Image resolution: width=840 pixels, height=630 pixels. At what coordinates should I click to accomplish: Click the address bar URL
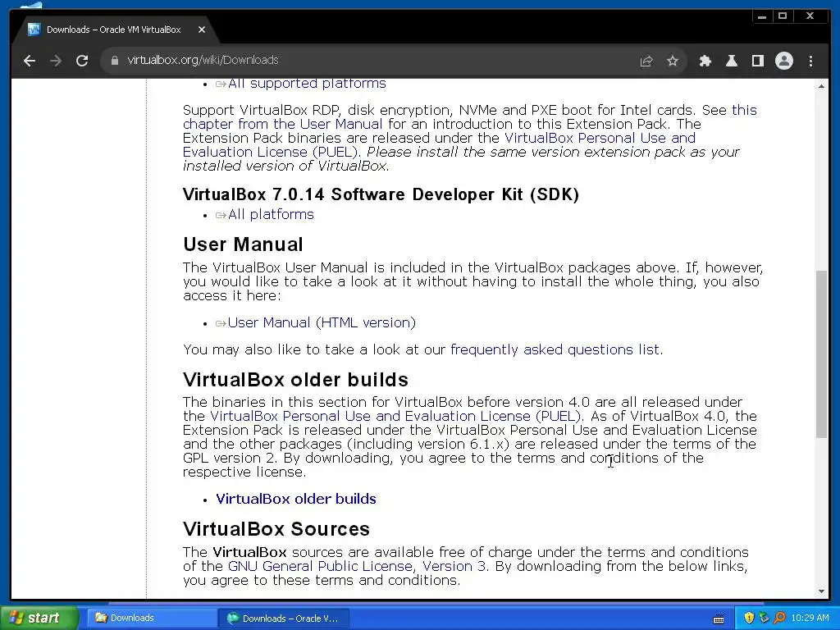coord(203,60)
